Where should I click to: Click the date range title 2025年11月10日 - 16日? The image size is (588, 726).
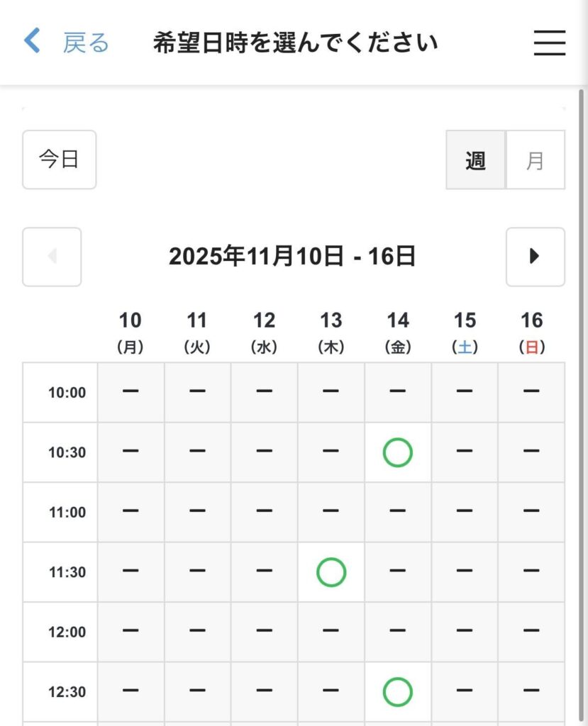pos(292,257)
